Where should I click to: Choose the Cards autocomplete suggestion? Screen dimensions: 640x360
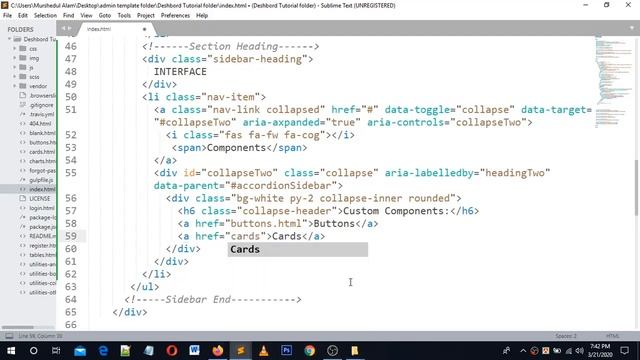click(298, 249)
